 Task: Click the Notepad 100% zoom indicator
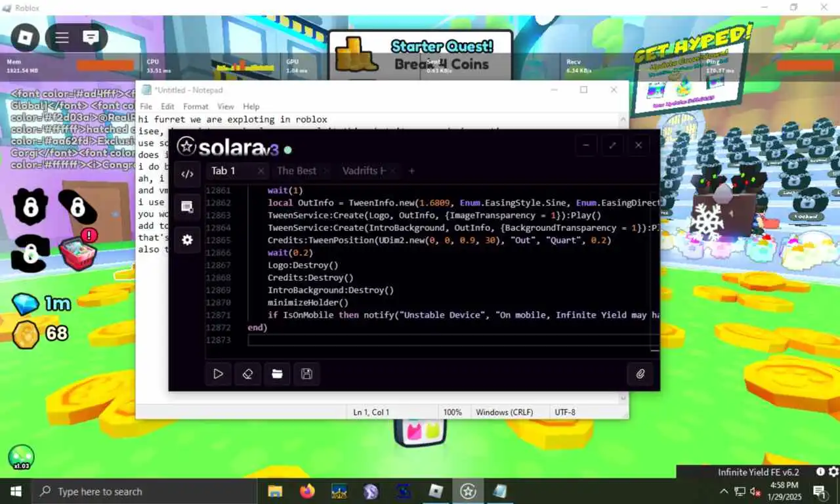pos(452,412)
